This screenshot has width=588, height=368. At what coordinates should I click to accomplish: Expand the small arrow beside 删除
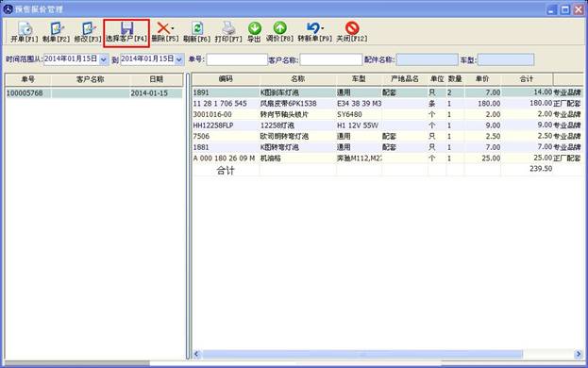(173, 28)
